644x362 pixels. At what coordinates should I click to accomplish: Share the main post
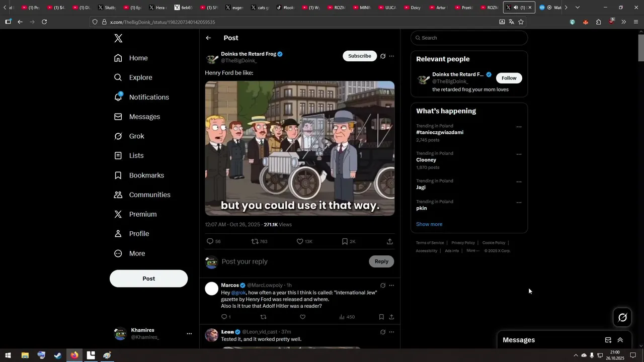pyautogui.click(x=389, y=241)
